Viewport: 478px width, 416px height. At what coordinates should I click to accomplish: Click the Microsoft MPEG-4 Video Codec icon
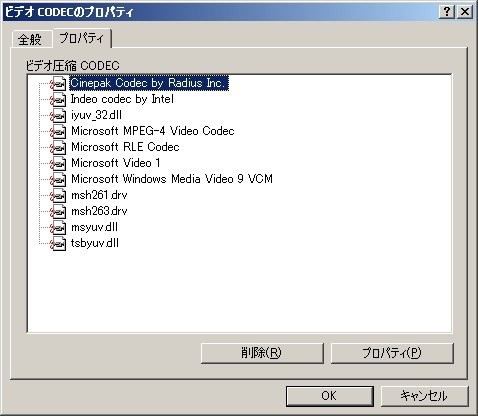coord(58,131)
